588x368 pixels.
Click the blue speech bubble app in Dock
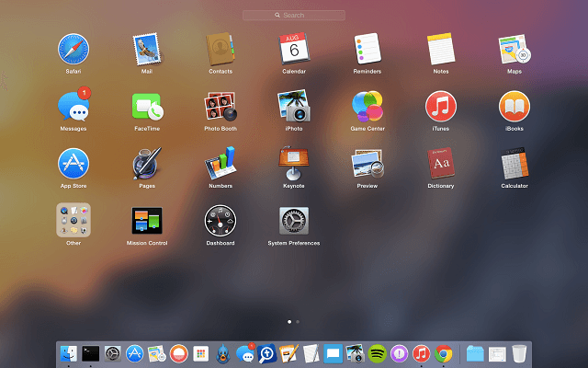[333, 353]
